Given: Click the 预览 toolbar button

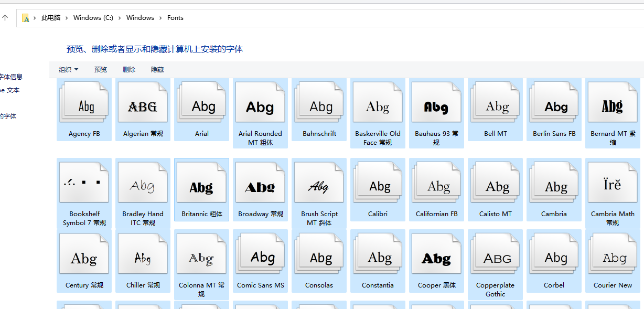Looking at the screenshot, I should 101,69.
